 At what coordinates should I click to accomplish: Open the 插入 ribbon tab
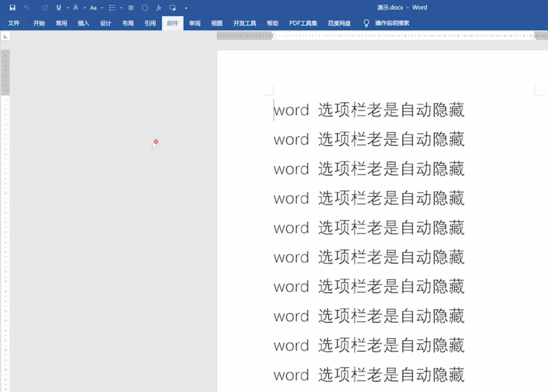point(83,23)
